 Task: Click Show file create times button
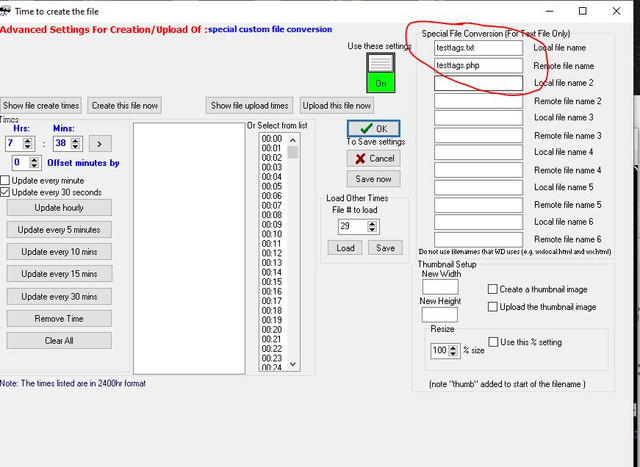point(41,106)
